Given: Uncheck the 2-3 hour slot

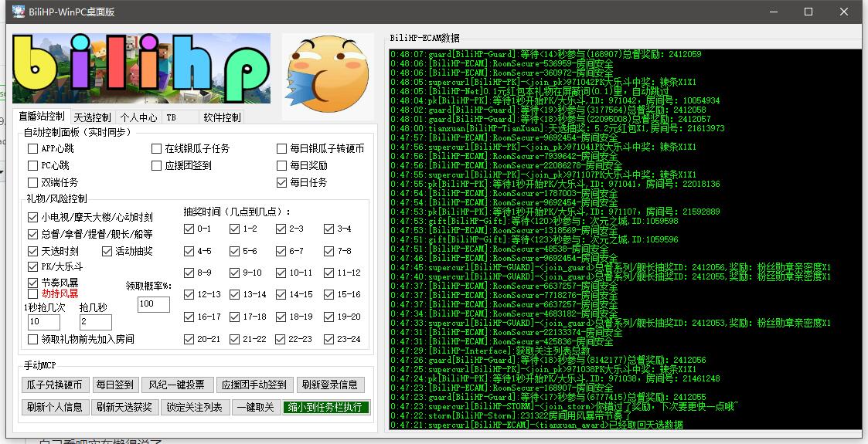Looking at the screenshot, I should click(x=281, y=229).
